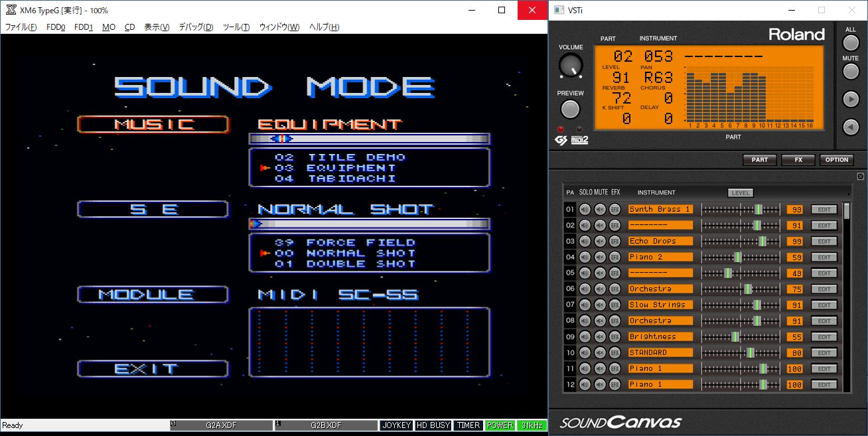Click EDIT for part 07 Slow Strings
This screenshot has width=868, height=436.
pyautogui.click(x=824, y=305)
